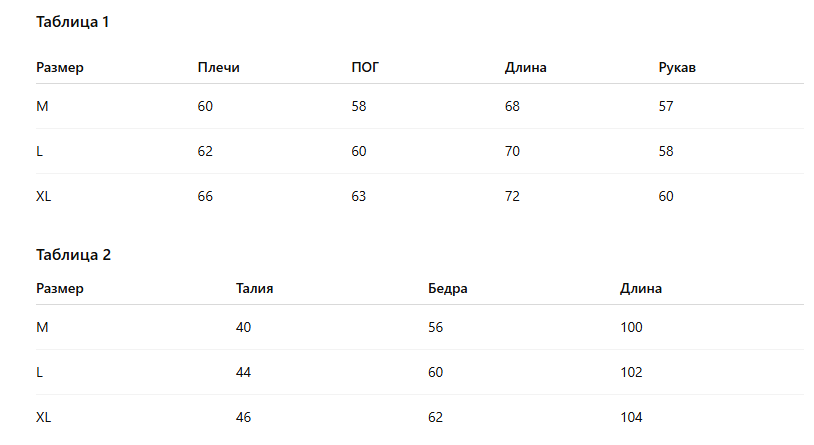The width and height of the screenshot is (814, 445).
Task: Click the value 56 in the Бедра column
Action: (436, 327)
